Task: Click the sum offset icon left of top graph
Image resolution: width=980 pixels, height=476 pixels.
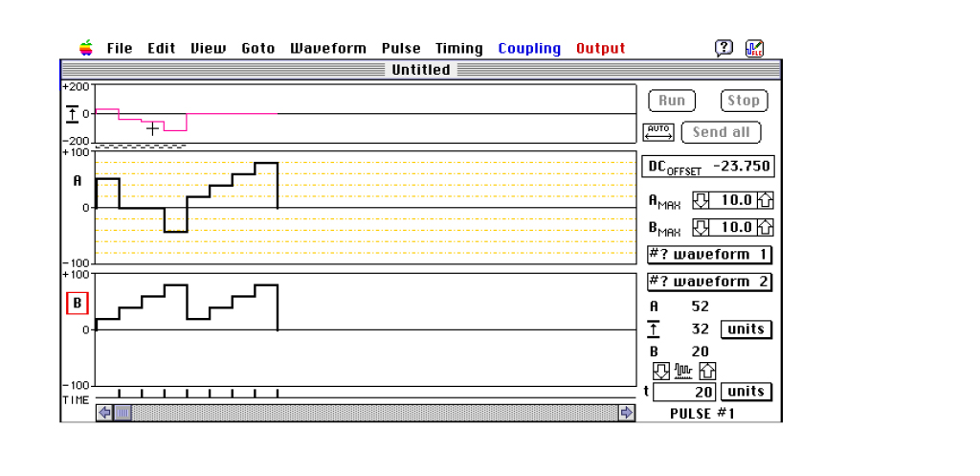Action: pyautogui.click(x=73, y=114)
